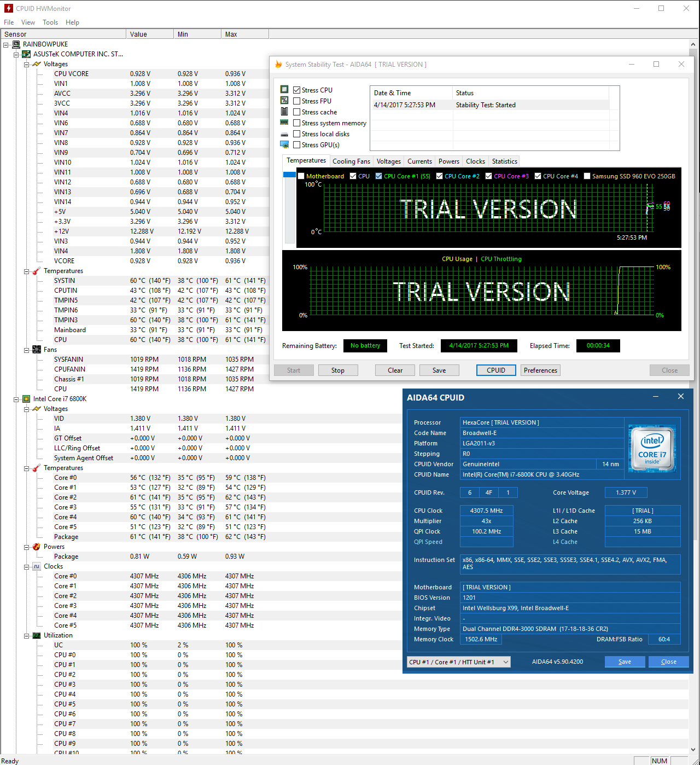Screen dimensions: 700x765
Task: Disable the Stress CPU checkbox
Action: tap(296, 90)
